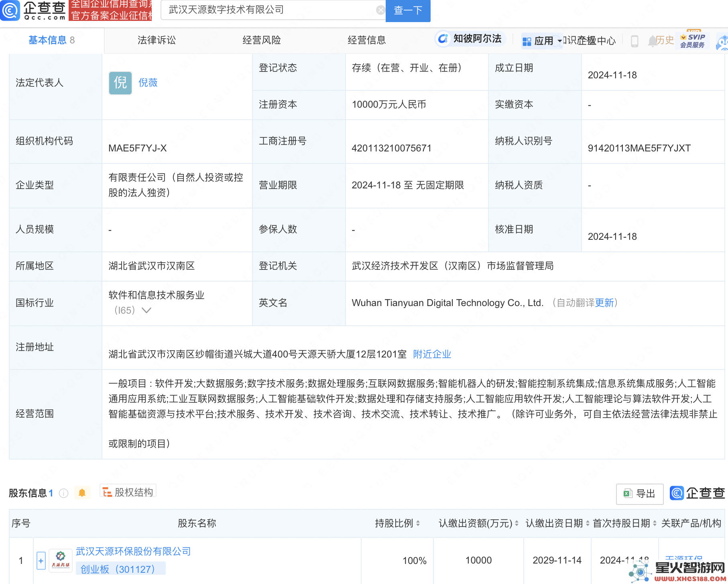Open SVIP 会员服务
This screenshot has width=728, height=584.
(692, 41)
